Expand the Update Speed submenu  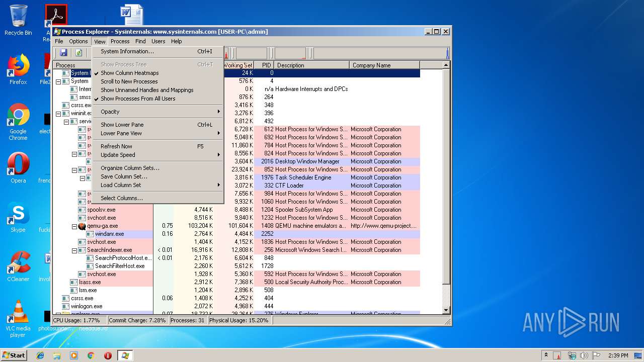[157, 155]
